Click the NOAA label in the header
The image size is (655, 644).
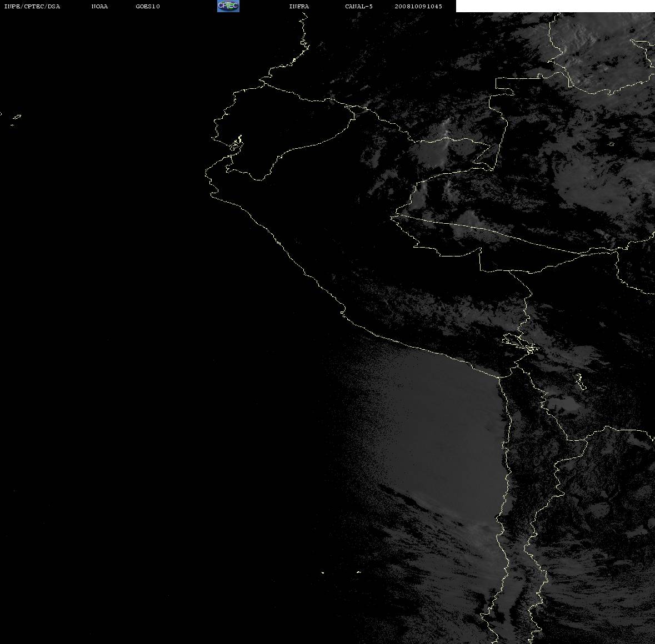[x=99, y=6]
